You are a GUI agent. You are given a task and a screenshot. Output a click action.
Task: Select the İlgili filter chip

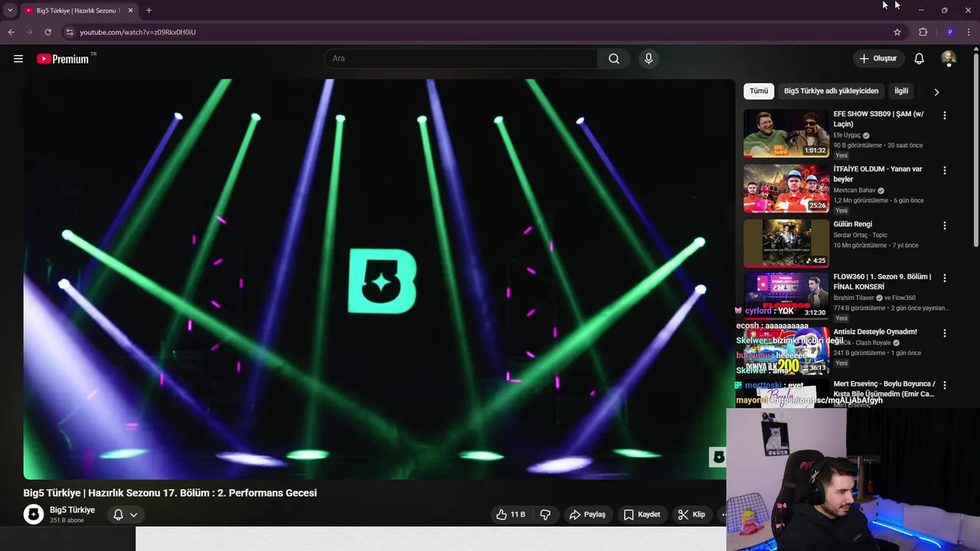pyautogui.click(x=901, y=91)
